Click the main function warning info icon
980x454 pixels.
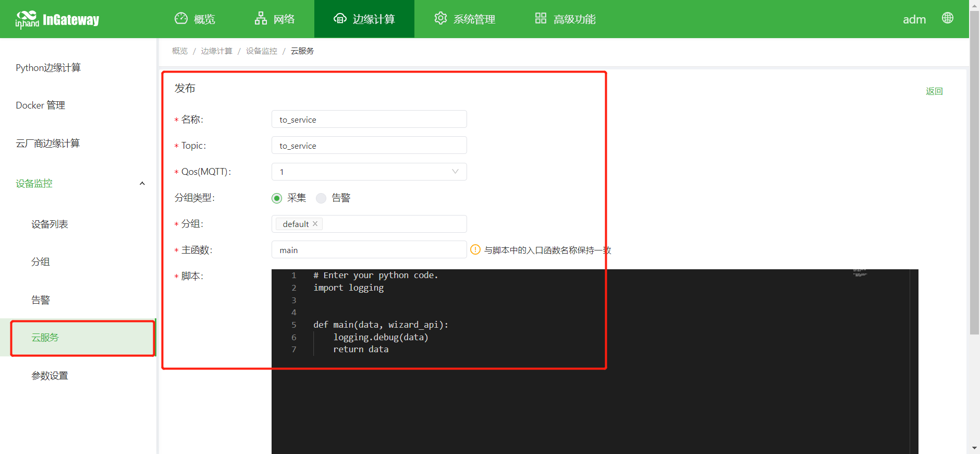pyautogui.click(x=475, y=250)
